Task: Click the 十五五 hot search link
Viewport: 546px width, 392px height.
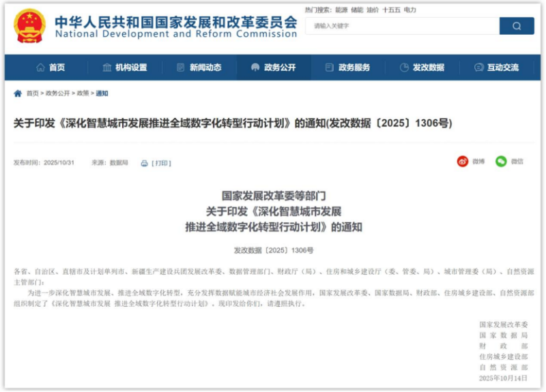Action: pyautogui.click(x=392, y=10)
